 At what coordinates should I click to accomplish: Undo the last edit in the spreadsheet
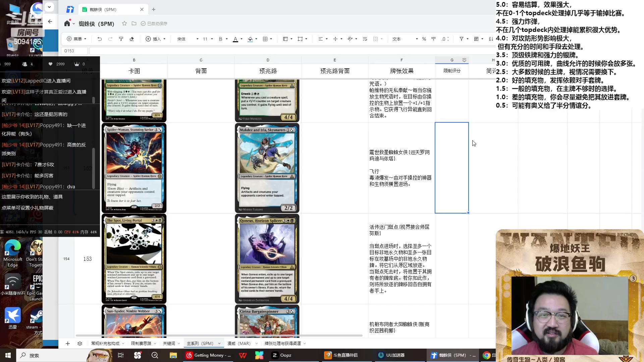[100, 39]
